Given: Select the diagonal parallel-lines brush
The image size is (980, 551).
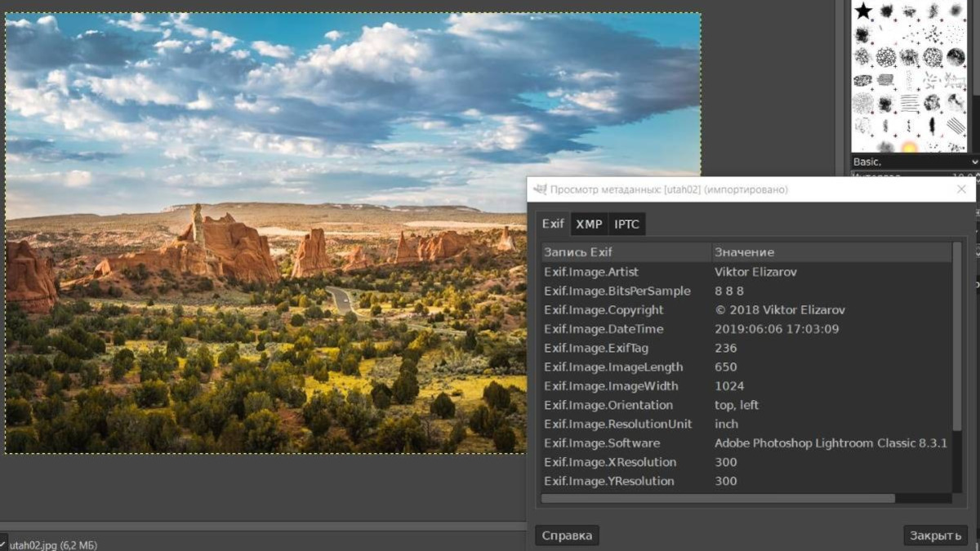Looking at the screenshot, I should click(955, 125).
